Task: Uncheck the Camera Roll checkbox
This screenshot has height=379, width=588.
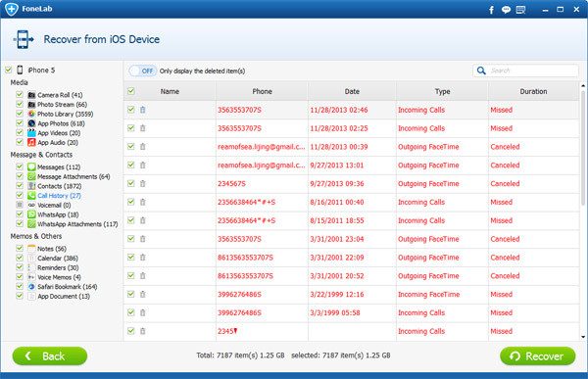Action: pos(20,94)
